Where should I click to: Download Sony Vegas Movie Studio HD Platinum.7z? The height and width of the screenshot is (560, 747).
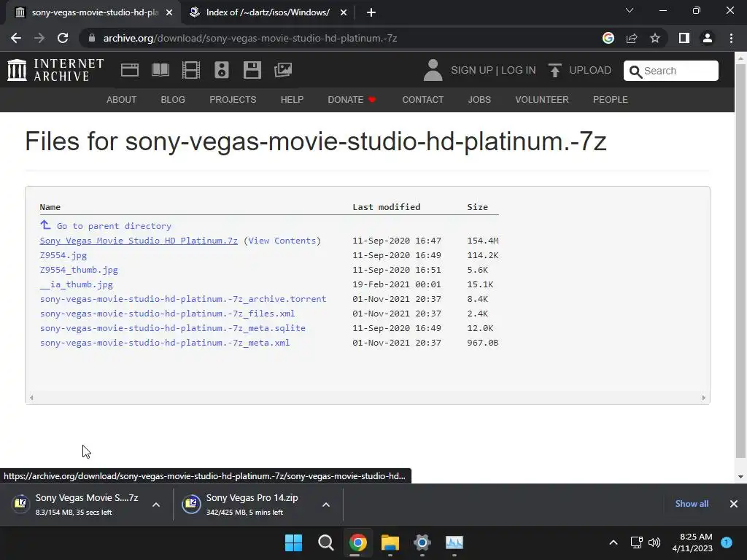click(139, 241)
